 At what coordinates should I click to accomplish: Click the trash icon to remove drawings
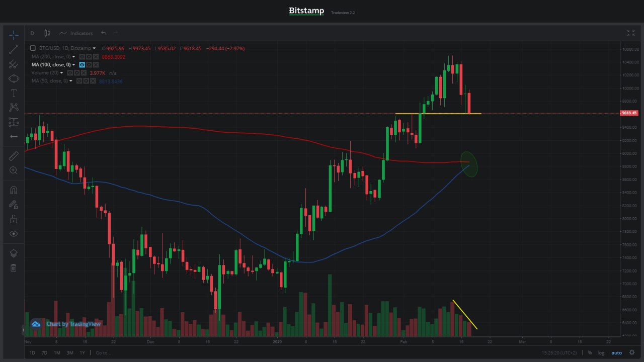click(x=14, y=268)
